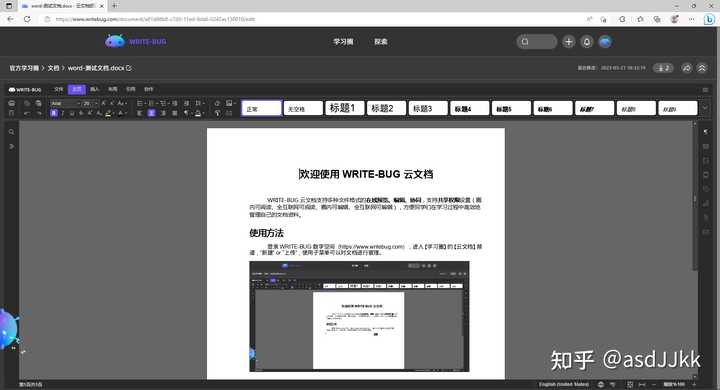Pick the paragraph shading color

199,113
